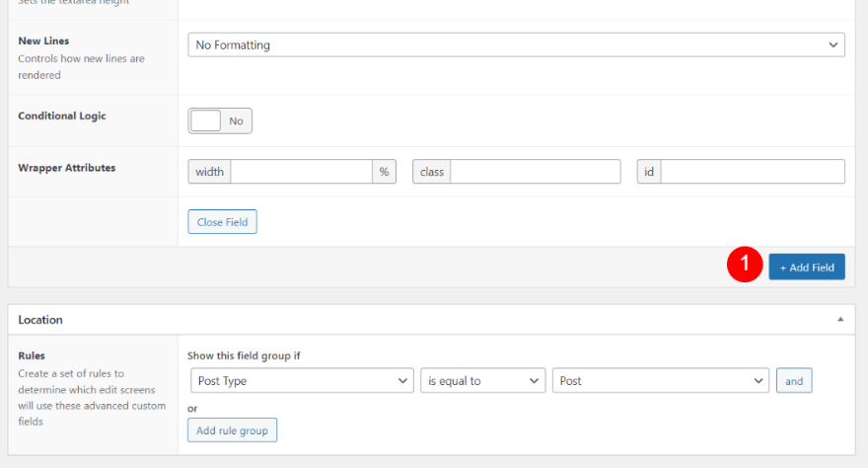Click the Location panel heading
This screenshot has height=468, width=868.
[x=40, y=320]
